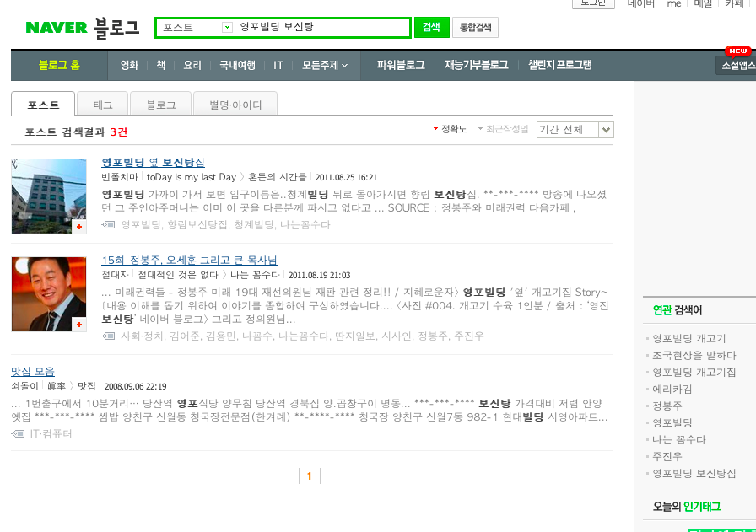Viewport: 756px width, 532px height.
Task: Click the 소셜앱스 button with NEW badge
Action: 737,65
